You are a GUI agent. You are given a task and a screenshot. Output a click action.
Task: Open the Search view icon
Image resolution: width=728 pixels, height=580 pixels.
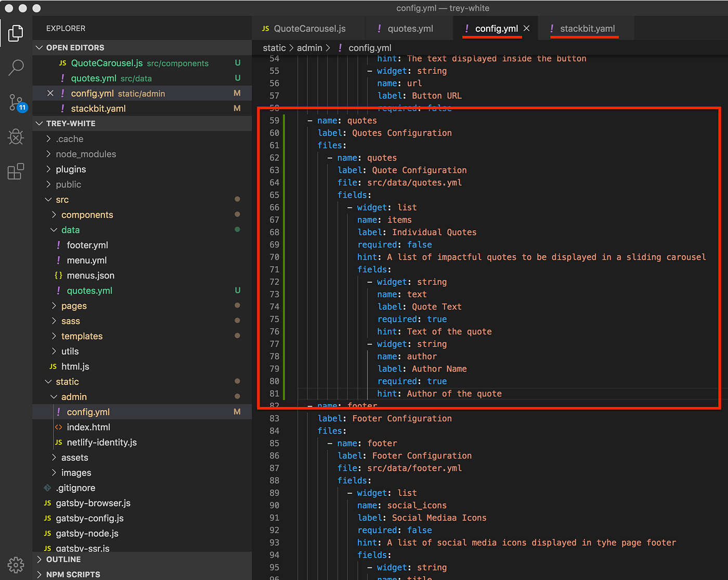[x=16, y=67]
